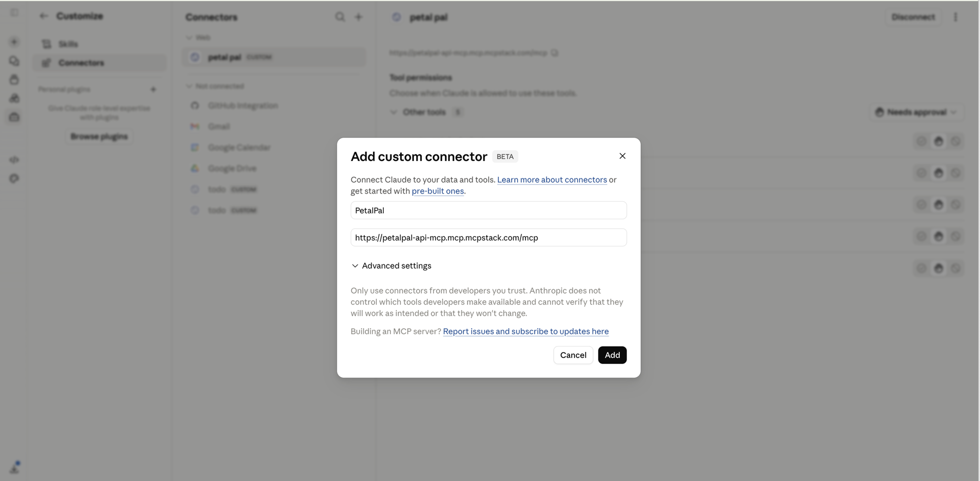Set first tool row to always allow
The image size is (980, 481).
921,141
